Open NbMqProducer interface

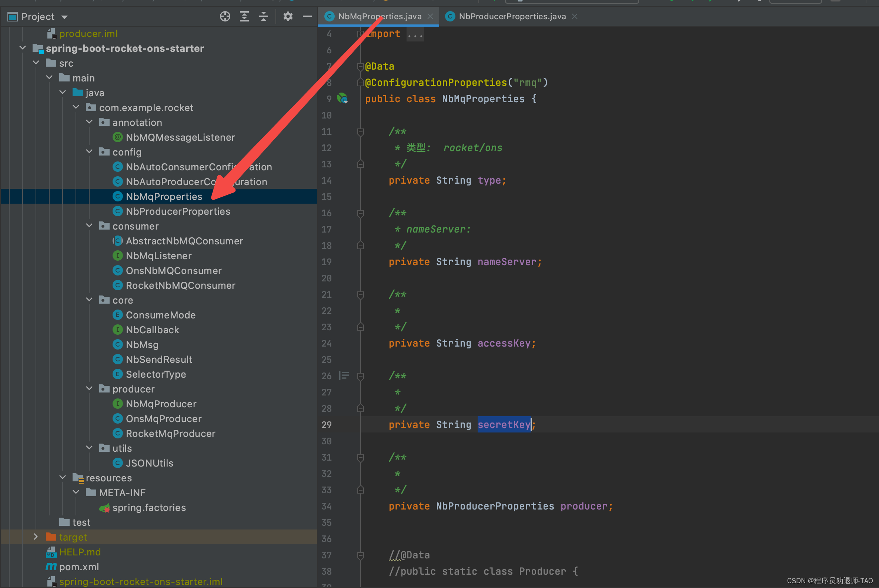point(161,404)
